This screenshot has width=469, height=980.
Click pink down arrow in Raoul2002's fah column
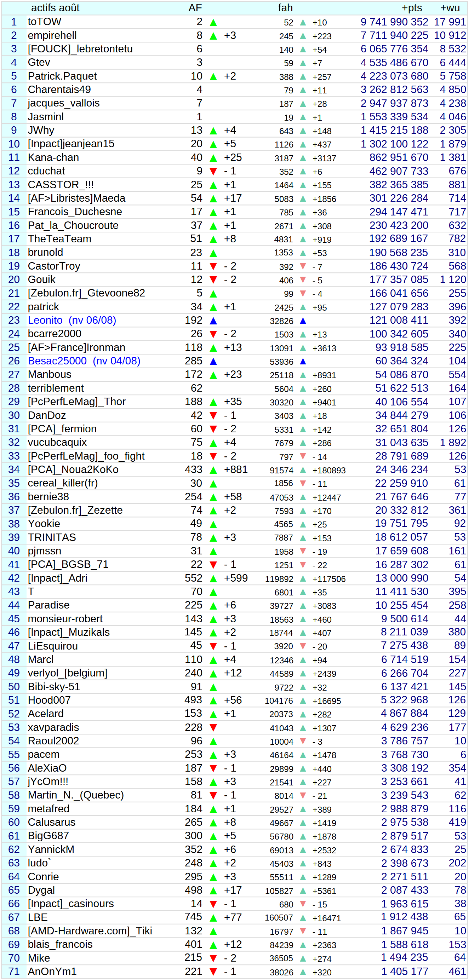tap(303, 741)
